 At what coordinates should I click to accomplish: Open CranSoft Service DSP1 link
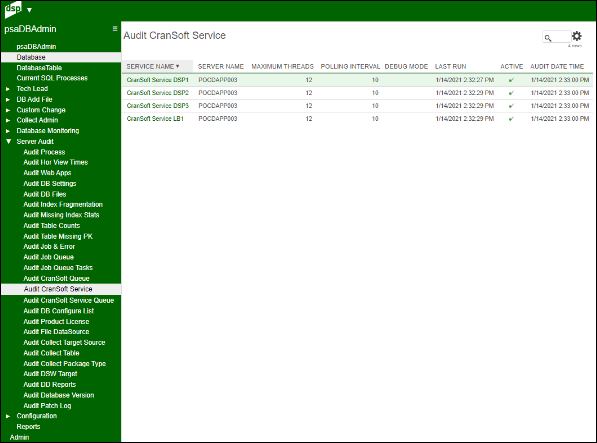pos(158,80)
